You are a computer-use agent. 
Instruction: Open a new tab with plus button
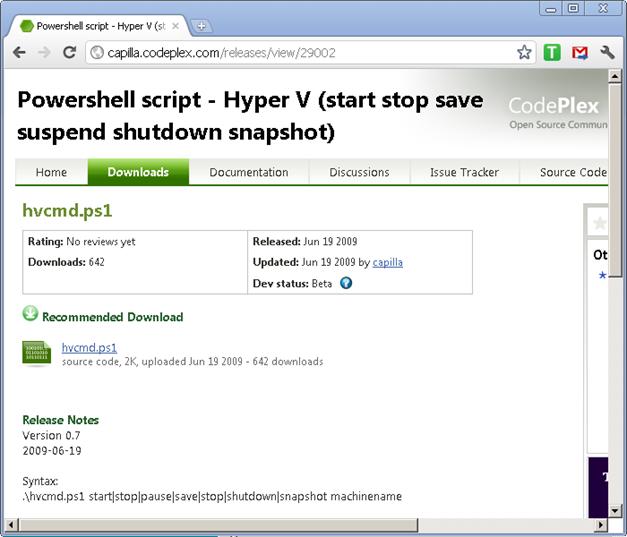tap(202, 26)
